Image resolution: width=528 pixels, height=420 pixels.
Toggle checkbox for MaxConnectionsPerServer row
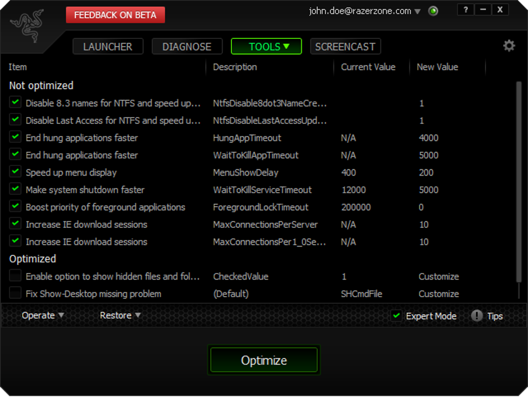(15, 223)
